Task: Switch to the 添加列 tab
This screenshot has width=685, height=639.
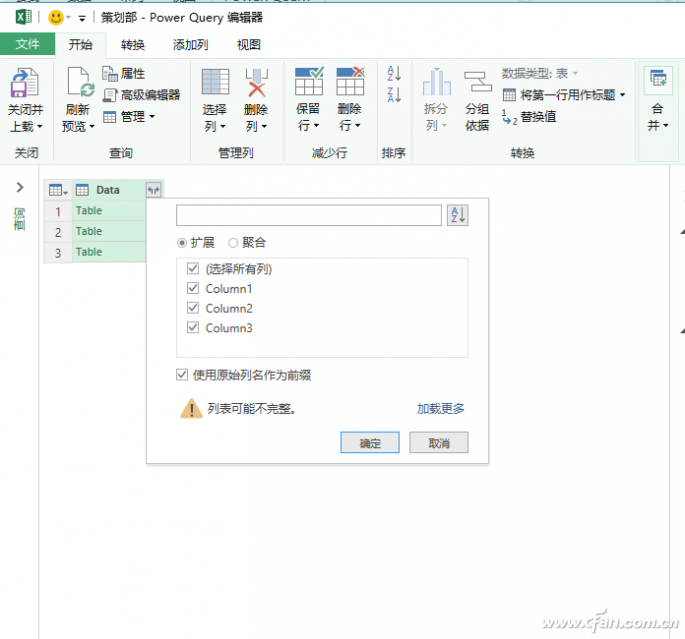Action: point(190,45)
